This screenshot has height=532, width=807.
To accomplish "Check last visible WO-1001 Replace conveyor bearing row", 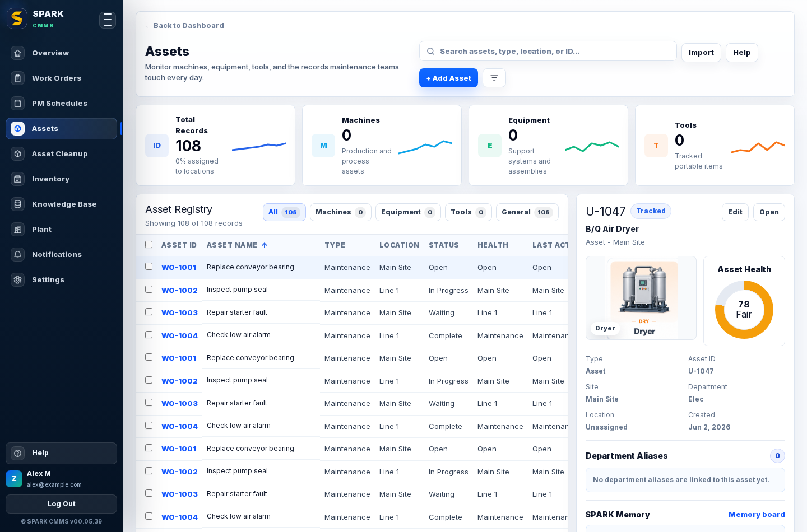I will 149,448.
